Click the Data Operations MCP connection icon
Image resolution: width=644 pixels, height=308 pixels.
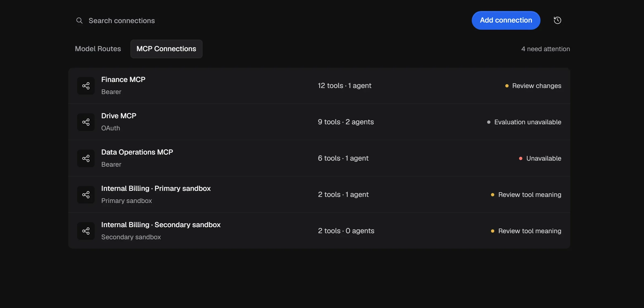pyautogui.click(x=86, y=158)
